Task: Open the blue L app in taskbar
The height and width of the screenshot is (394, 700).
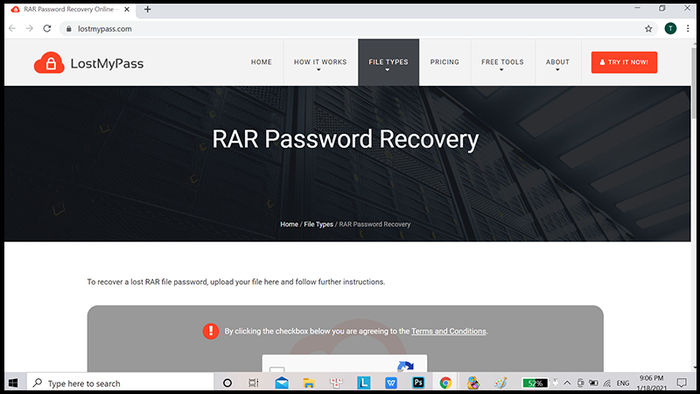Action: [364, 383]
